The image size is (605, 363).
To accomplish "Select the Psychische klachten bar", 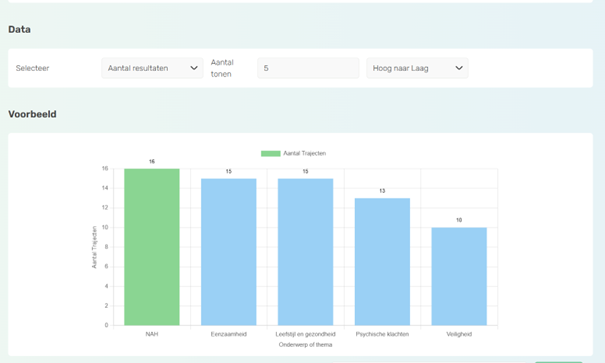I will (x=382, y=262).
